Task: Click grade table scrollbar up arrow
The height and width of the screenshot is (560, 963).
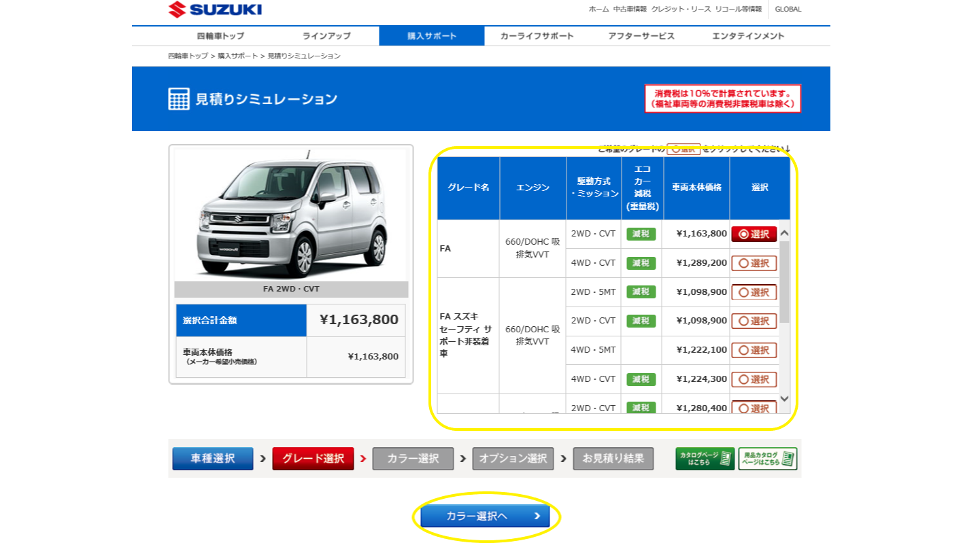Action: (x=785, y=233)
